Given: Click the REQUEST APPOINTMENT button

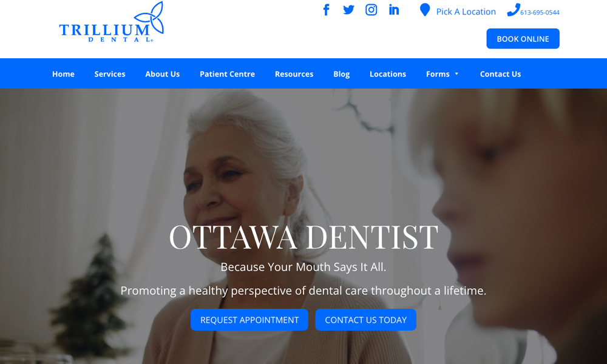Looking at the screenshot, I should (x=249, y=320).
